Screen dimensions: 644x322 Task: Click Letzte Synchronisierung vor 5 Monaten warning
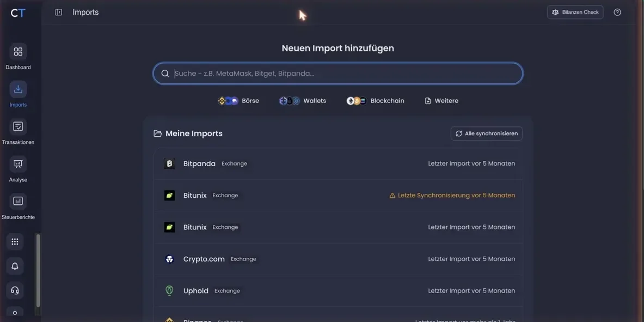pos(452,196)
